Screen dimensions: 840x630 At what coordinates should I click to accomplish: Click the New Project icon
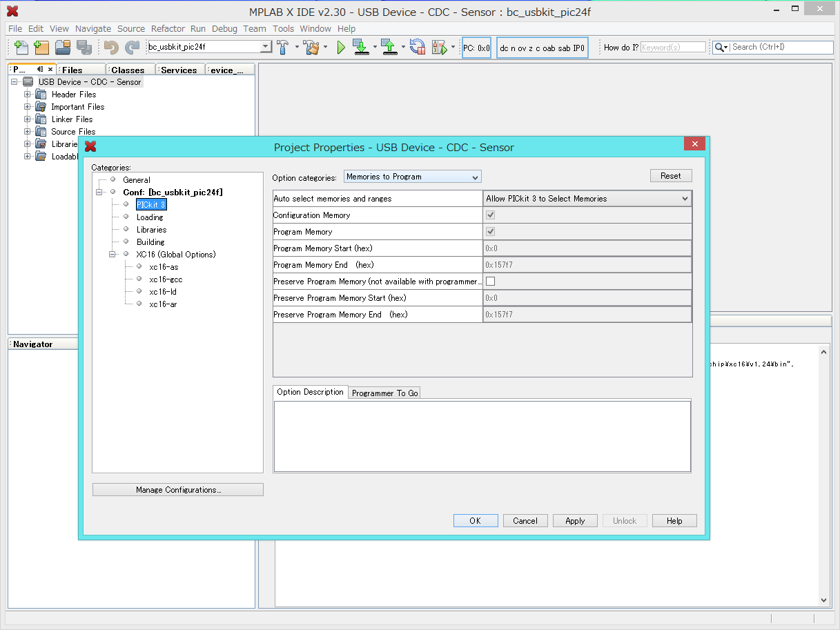pyautogui.click(x=41, y=47)
